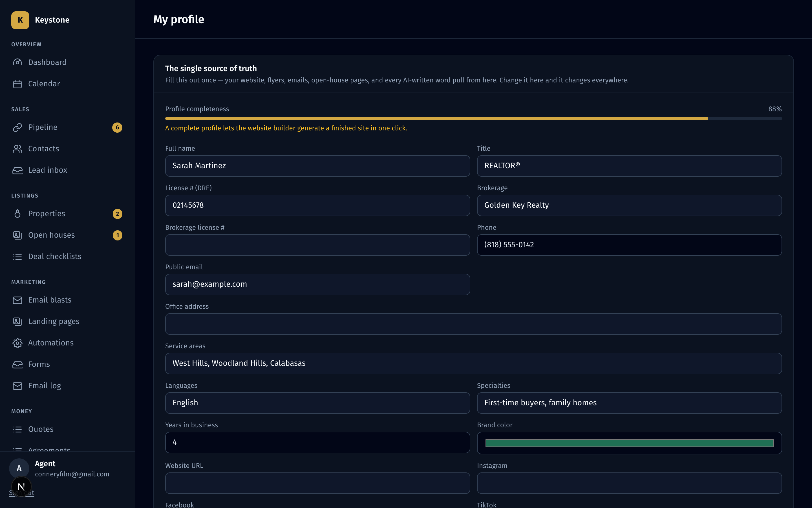The height and width of the screenshot is (508, 812).
Task: Click the Agent avatar circle
Action: pos(19,468)
